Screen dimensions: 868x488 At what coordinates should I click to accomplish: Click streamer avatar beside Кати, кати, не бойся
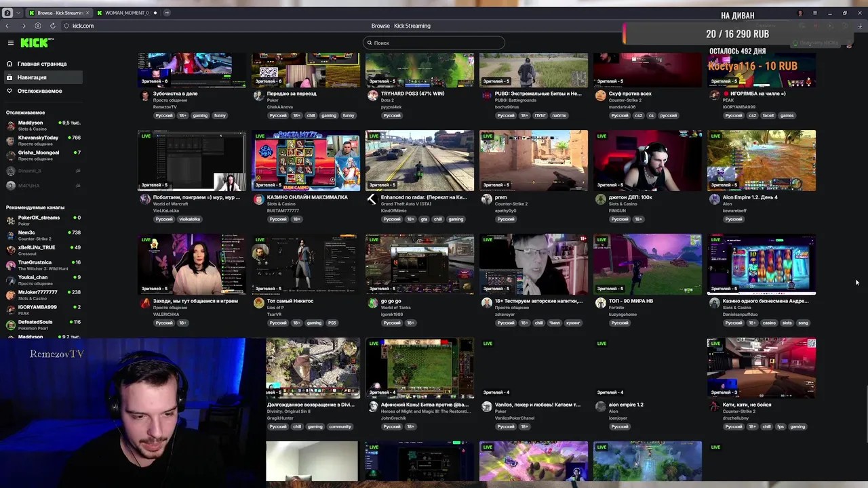(714, 407)
